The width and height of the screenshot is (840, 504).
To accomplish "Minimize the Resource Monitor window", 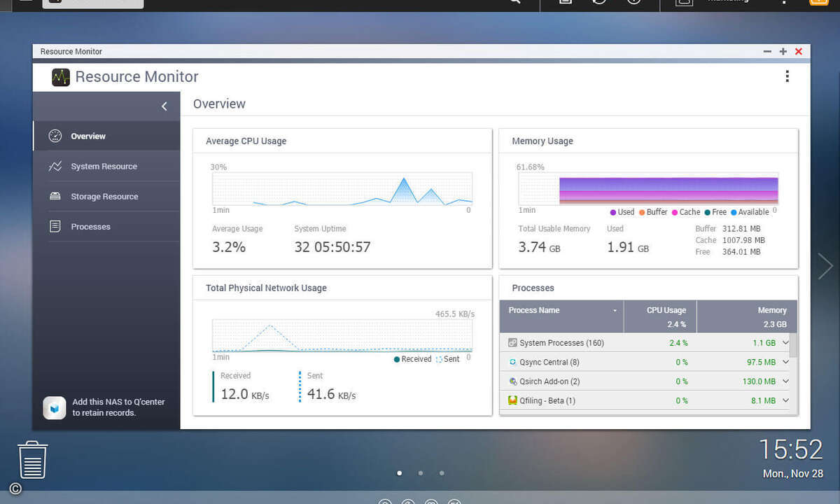I will pos(767,52).
